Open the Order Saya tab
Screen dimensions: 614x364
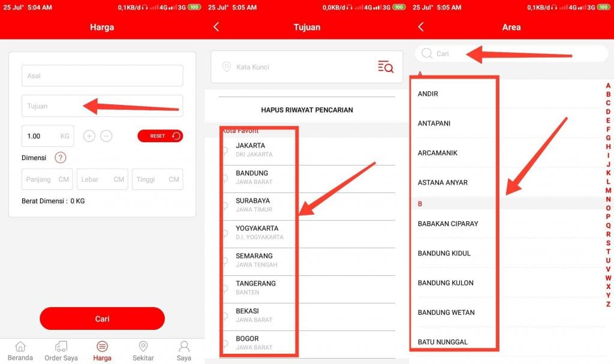click(x=61, y=351)
